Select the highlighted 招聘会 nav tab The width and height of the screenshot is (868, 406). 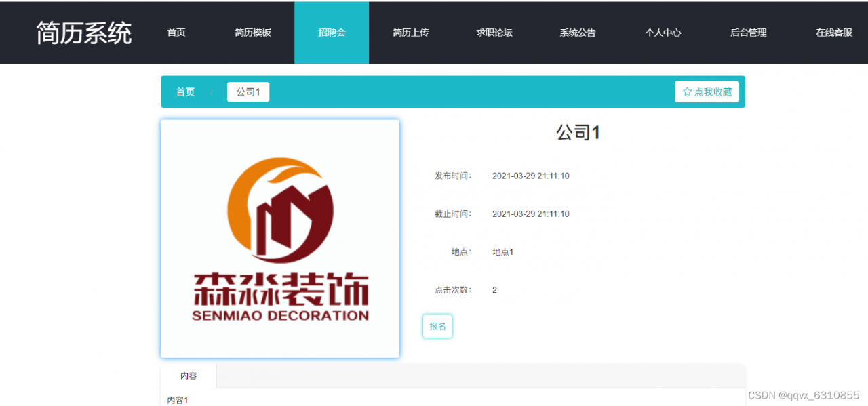click(332, 33)
